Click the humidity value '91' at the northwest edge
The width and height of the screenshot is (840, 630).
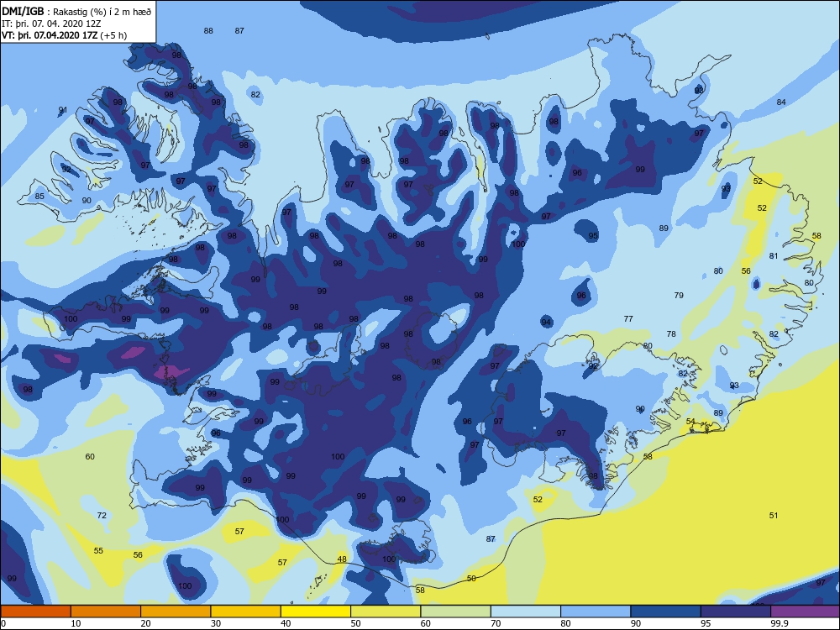point(63,110)
